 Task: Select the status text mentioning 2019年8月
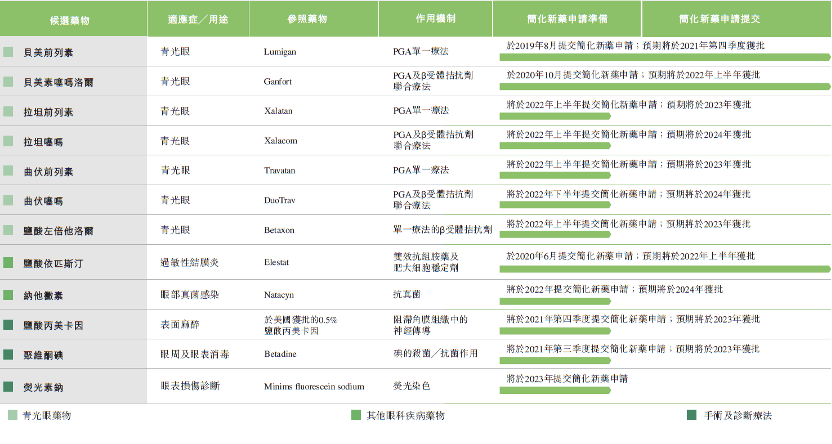(x=636, y=46)
